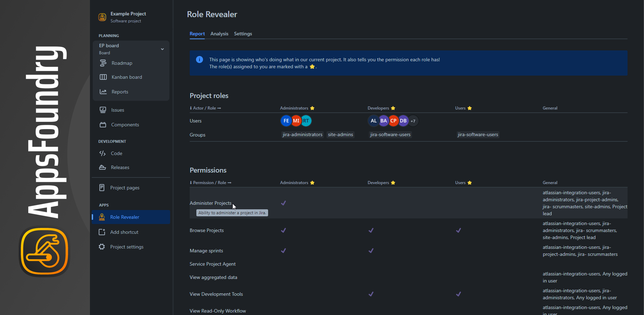Open the Settings tab
Screen dimensions: 644x315
tap(243, 34)
